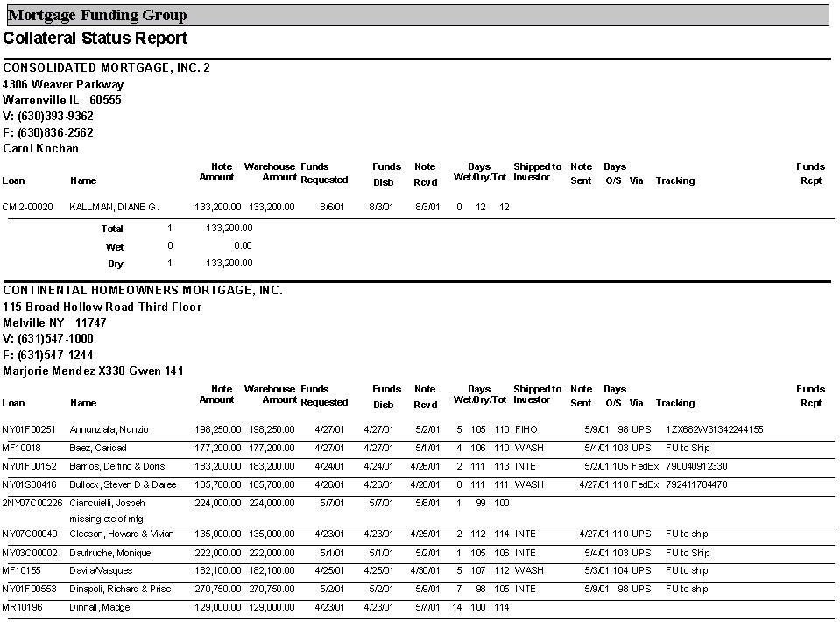
Task: Click the Continental Homeowners Mortgage, Inc. heading
Action: 143,291
